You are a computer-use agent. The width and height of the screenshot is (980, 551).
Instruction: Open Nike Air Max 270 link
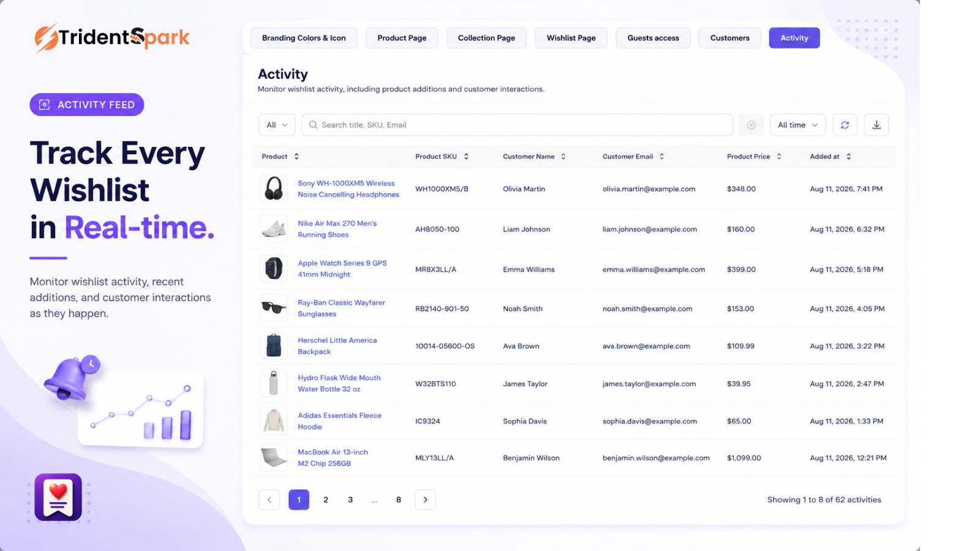tap(337, 229)
